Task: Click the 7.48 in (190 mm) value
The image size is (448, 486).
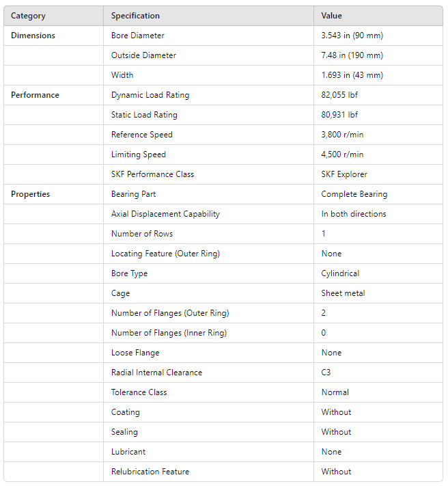Action: [x=352, y=55]
